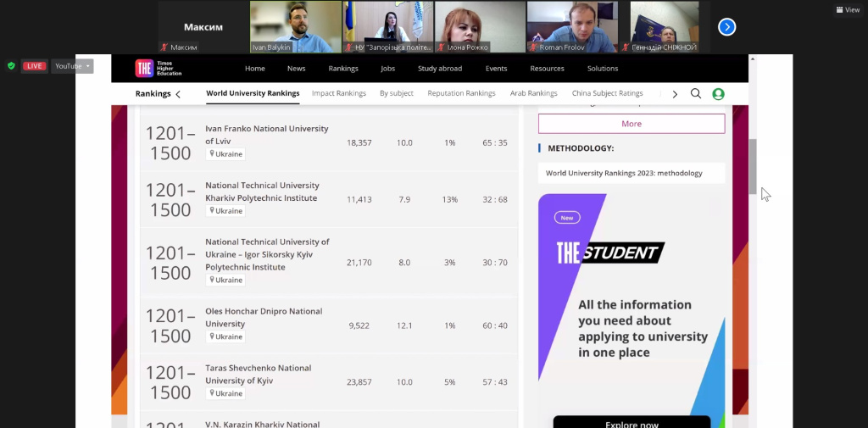Image resolution: width=868 pixels, height=428 pixels.
Task: Click the More button in sidebar
Action: tap(632, 124)
